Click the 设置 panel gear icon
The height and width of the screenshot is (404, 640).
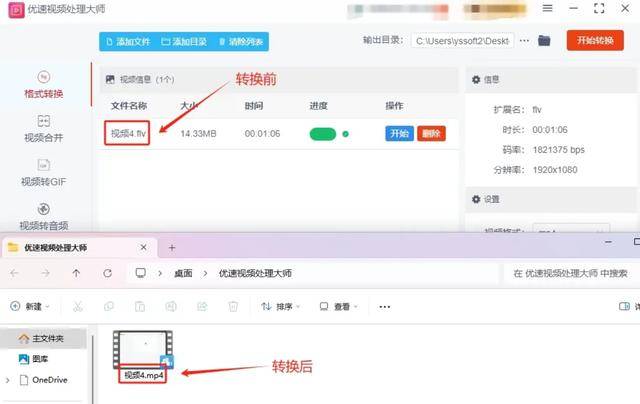476,199
